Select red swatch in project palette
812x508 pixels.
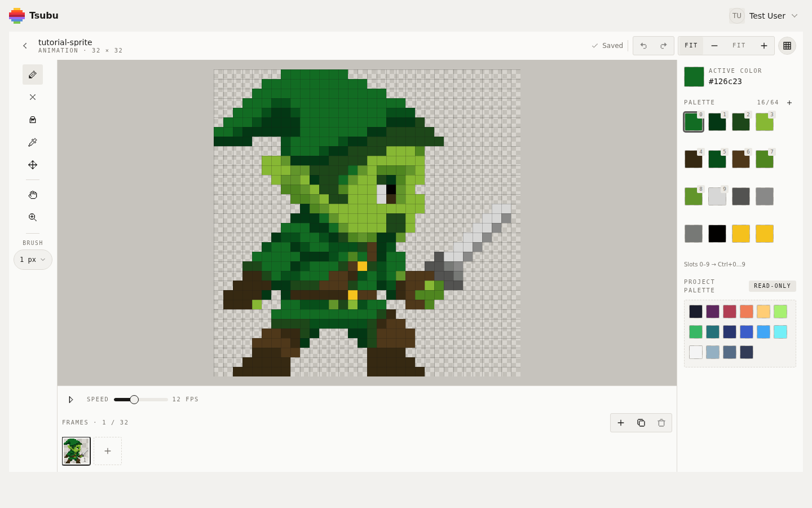pyautogui.click(x=730, y=312)
